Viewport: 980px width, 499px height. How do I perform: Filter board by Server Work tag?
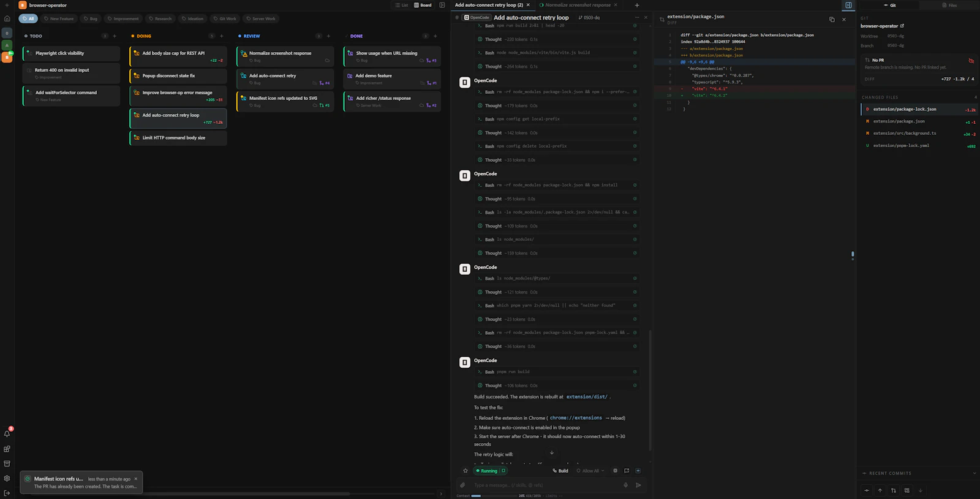(x=261, y=18)
